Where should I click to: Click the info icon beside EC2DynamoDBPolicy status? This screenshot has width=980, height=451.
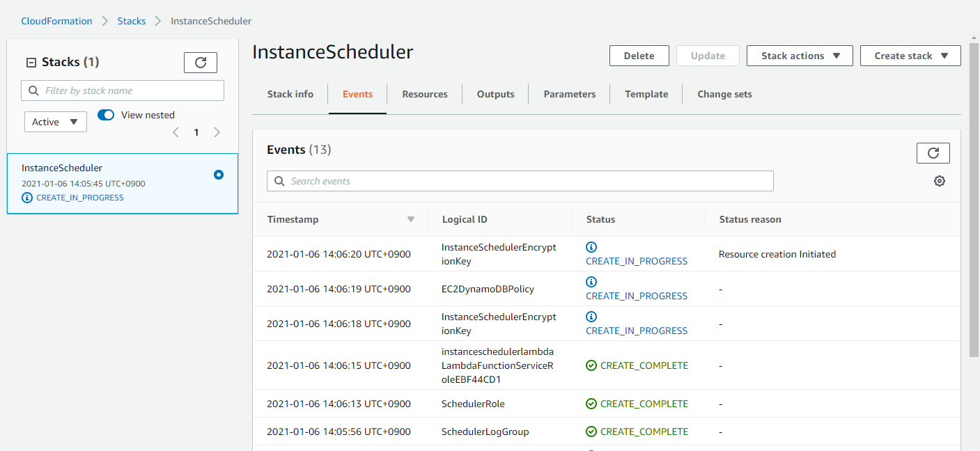click(x=591, y=282)
